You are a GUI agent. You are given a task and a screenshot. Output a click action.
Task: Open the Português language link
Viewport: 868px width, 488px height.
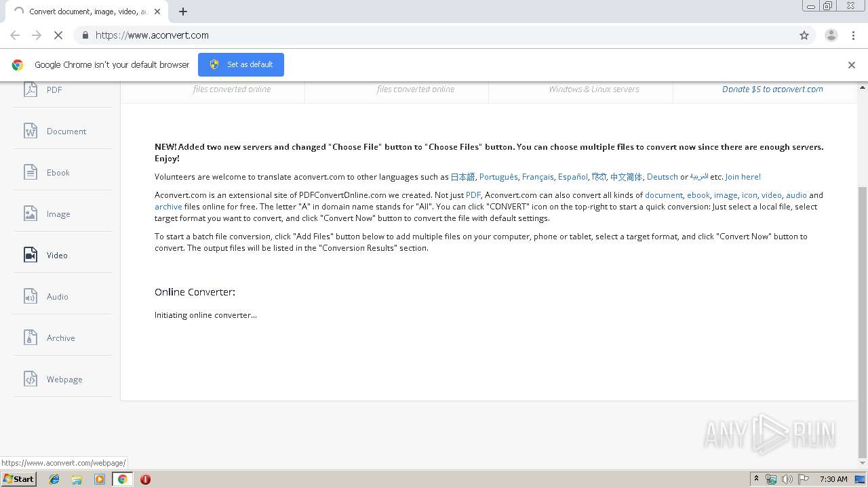click(498, 177)
